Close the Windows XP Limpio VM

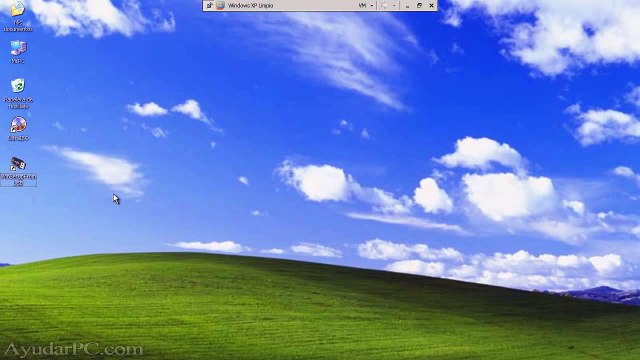coord(431,5)
